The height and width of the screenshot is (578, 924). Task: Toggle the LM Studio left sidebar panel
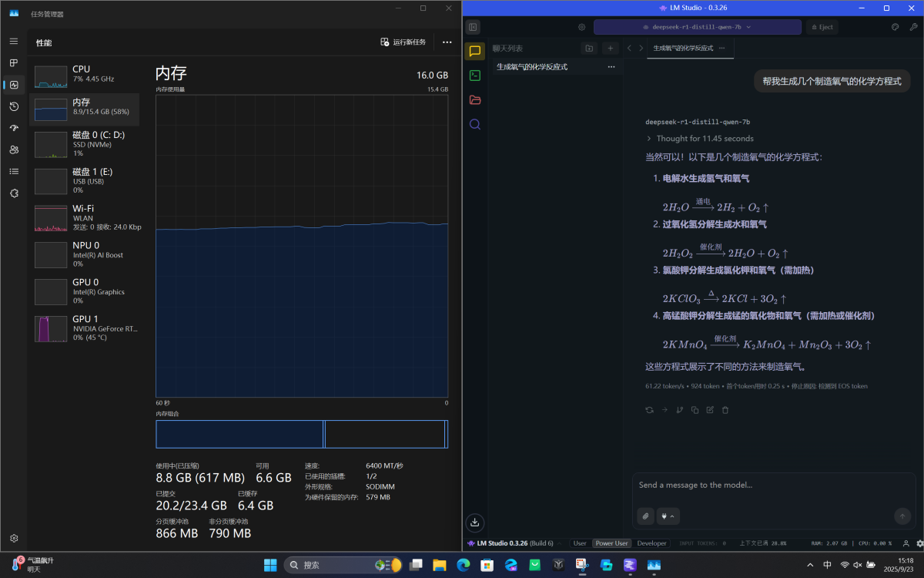(x=473, y=27)
